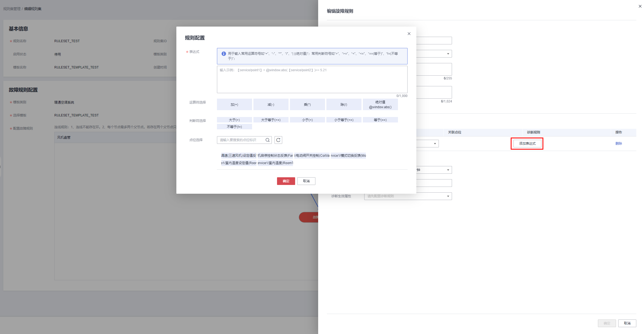This screenshot has height=334, width=644.
Task: Insert the 大于(>) comparator
Action: pos(234,120)
